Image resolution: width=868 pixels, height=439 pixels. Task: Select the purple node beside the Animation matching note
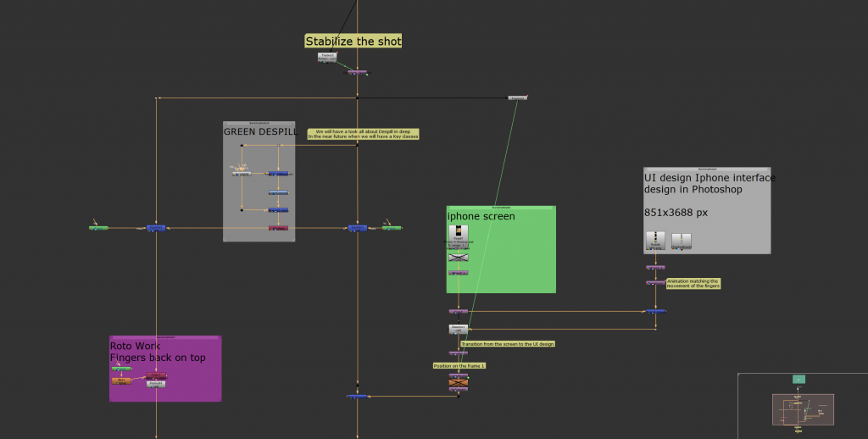[655, 283]
